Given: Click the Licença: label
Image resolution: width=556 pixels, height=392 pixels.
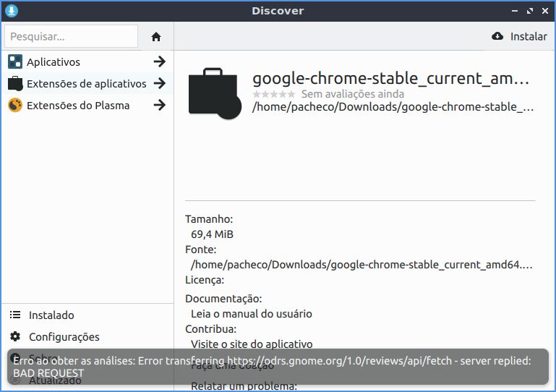Looking at the screenshot, I should click(x=205, y=280).
